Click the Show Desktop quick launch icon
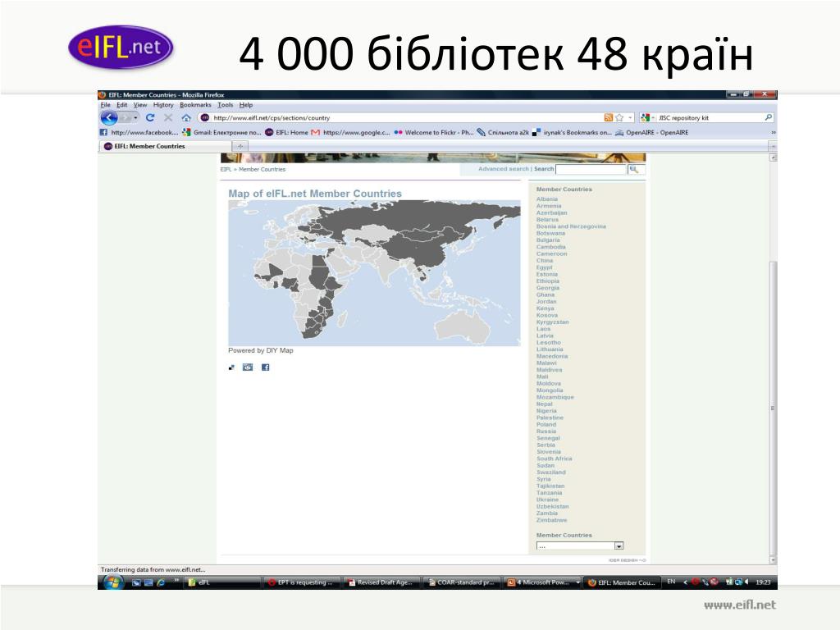840x630 pixels. [137, 583]
